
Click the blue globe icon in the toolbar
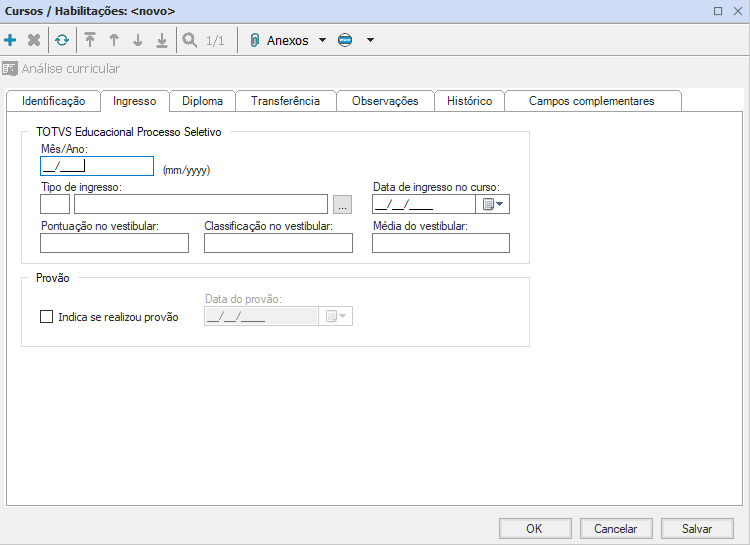click(x=345, y=41)
